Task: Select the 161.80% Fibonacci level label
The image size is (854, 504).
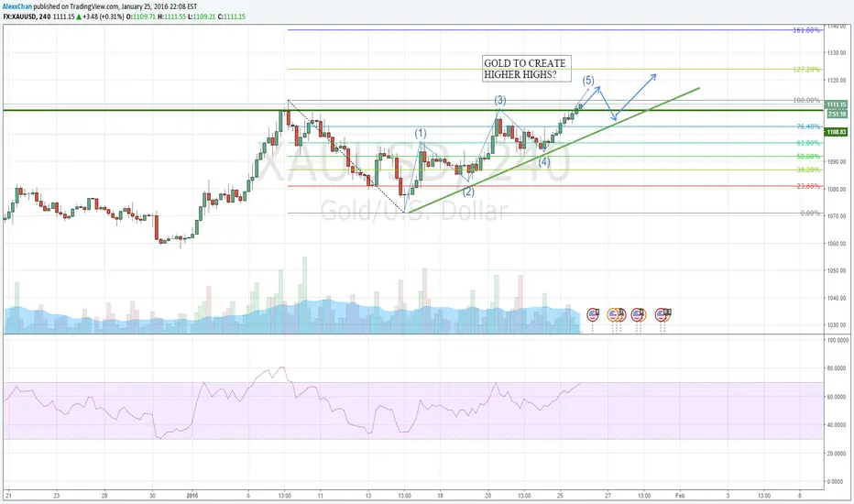Action: coord(806,30)
